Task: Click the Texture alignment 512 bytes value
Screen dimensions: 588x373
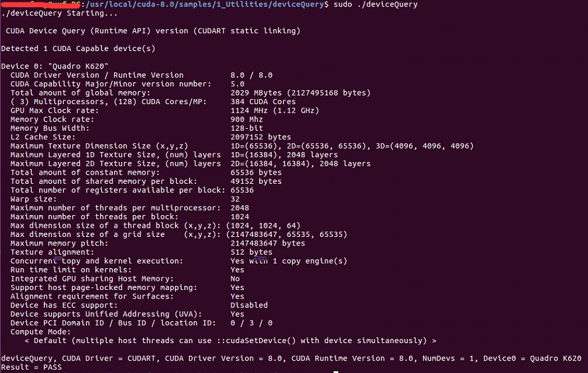Action: pos(251,252)
